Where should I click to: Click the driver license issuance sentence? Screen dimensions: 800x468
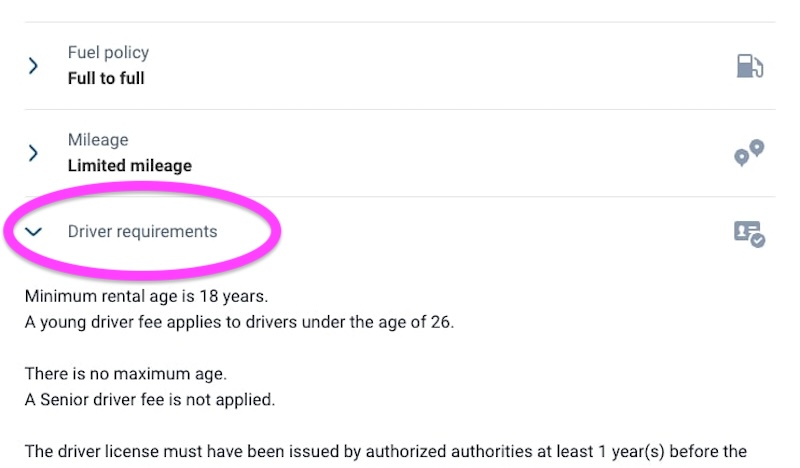point(386,451)
